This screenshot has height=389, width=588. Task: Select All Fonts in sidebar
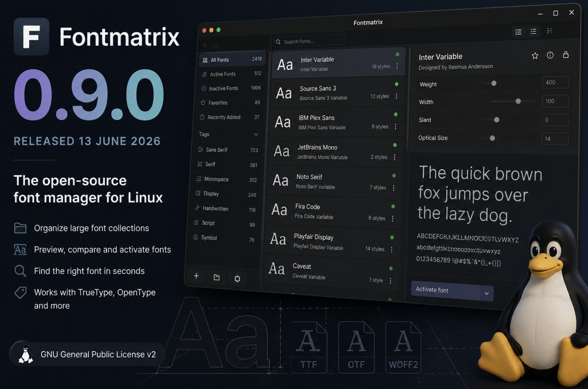click(x=232, y=60)
